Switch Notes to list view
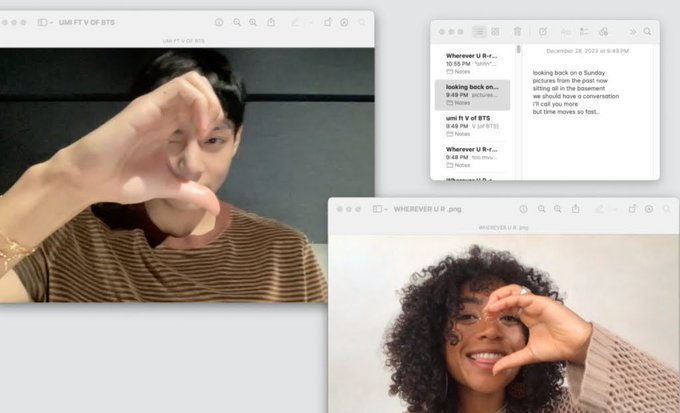Image resolution: width=680 pixels, height=413 pixels. tap(479, 32)
